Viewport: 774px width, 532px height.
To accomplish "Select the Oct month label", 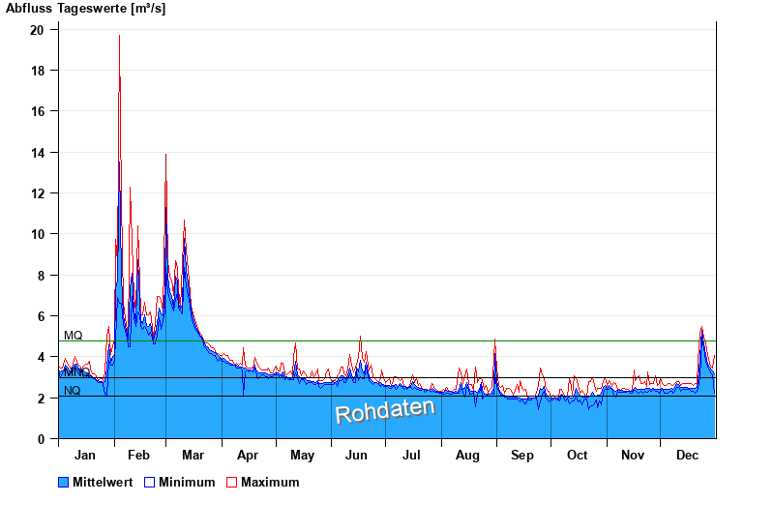I will click(578, 455).
